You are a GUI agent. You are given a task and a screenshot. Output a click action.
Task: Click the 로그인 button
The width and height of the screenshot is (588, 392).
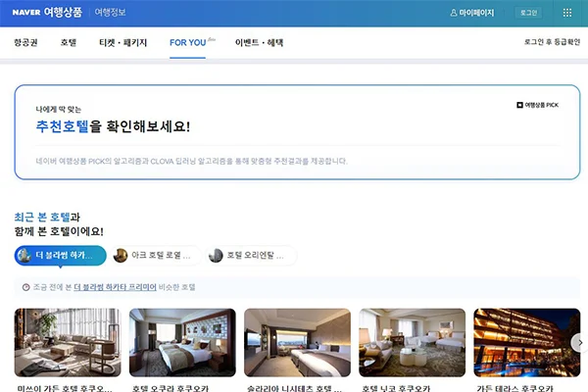(528, 13)
